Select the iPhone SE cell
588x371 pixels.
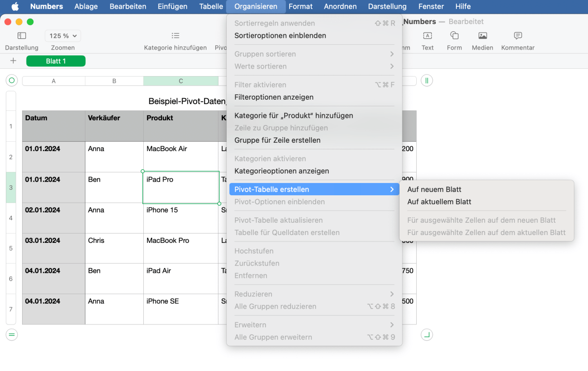181,309
